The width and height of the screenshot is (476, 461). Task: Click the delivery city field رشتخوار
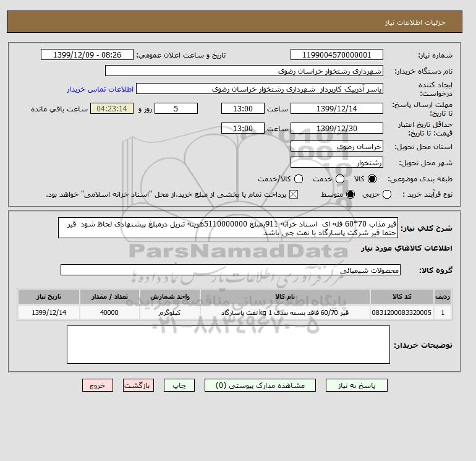pyautogui.click(x=337, y=162)
